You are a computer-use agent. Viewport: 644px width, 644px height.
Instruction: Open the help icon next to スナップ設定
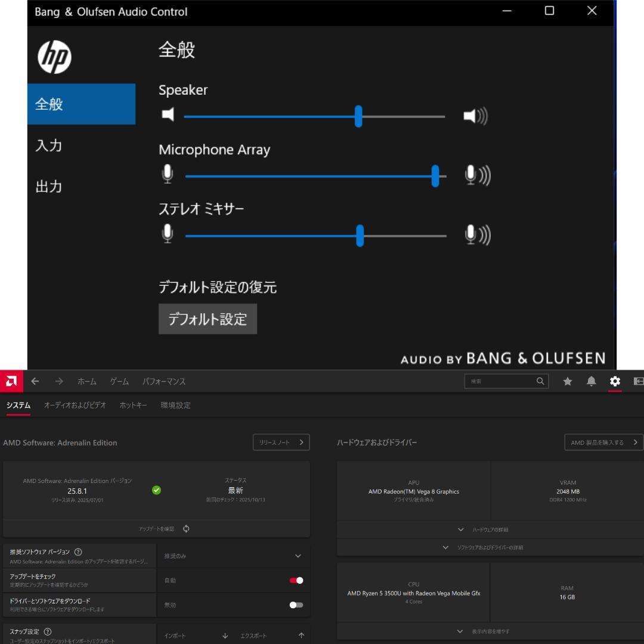49,631
